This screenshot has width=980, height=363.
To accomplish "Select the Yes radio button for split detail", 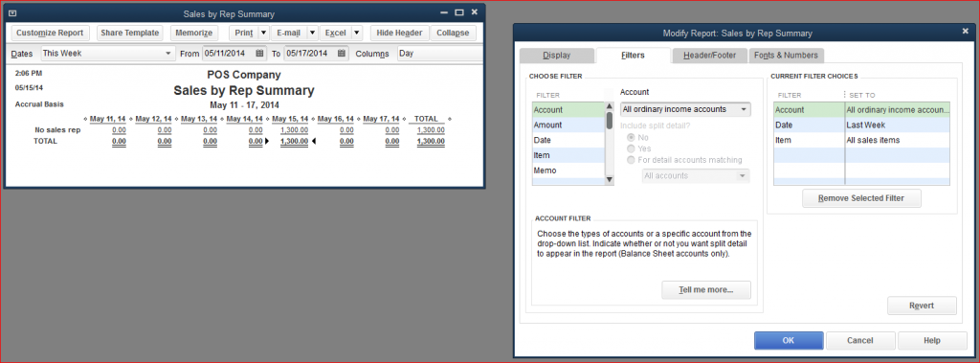I will 631,148.
